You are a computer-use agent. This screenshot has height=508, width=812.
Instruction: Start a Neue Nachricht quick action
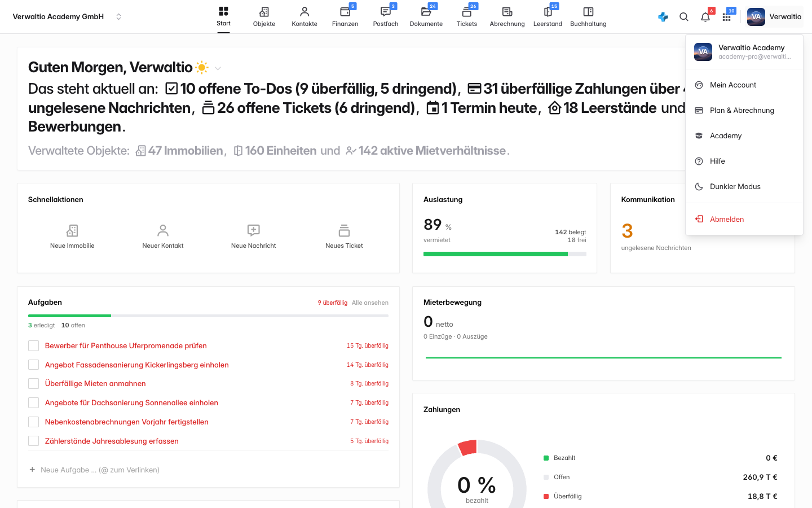[x=254, y=237]
